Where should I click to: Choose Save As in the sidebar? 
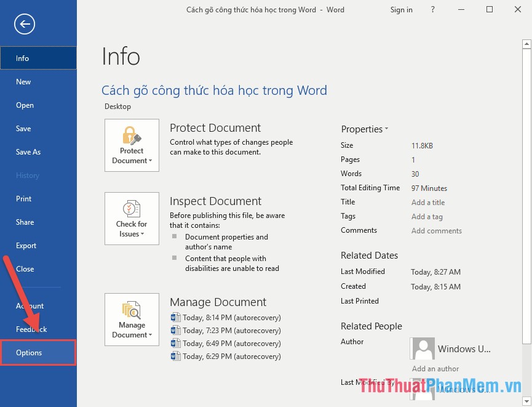38,152
